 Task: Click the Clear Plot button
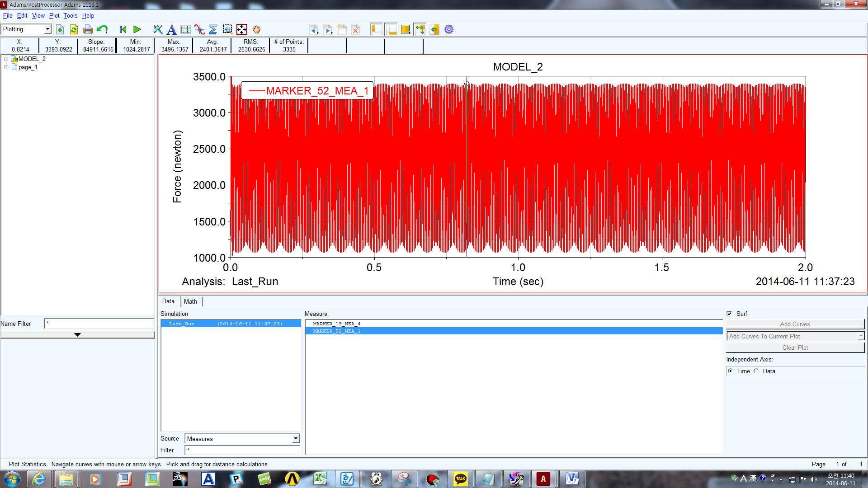pos(795,347)
